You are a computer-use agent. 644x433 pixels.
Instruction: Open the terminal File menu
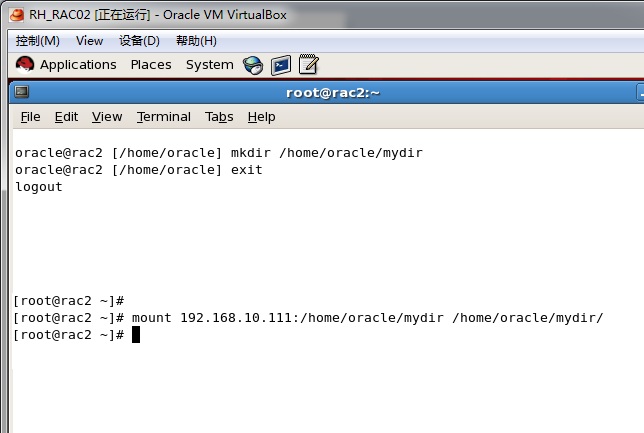coord(30,117)
